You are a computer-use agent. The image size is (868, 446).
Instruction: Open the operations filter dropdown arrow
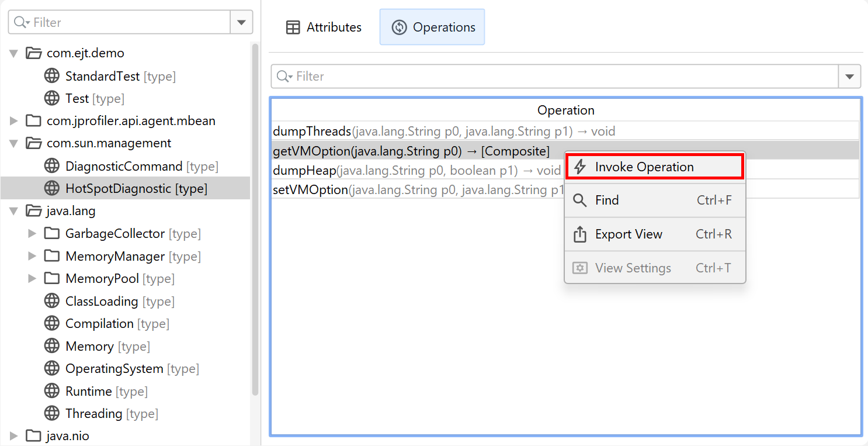849,77
